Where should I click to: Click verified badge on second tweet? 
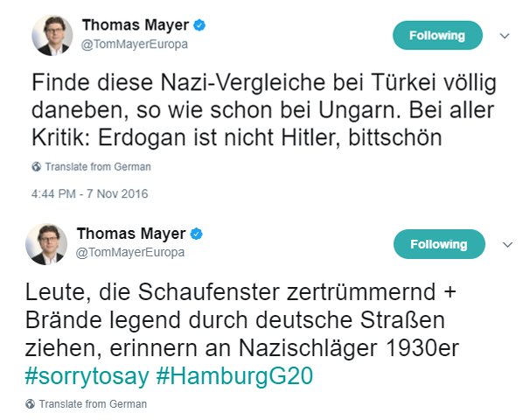click(198, 234)
